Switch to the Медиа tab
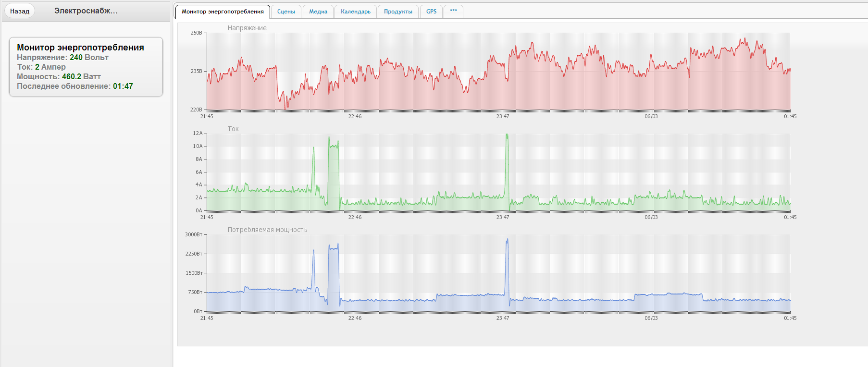The height and width of the screenshot is (367, 868). (318, 12)
